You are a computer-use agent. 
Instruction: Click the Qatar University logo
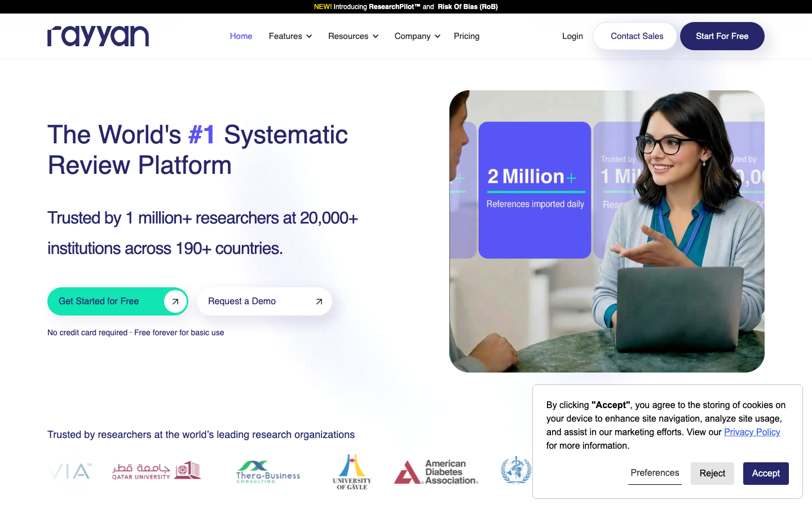[x=156, y=471]
